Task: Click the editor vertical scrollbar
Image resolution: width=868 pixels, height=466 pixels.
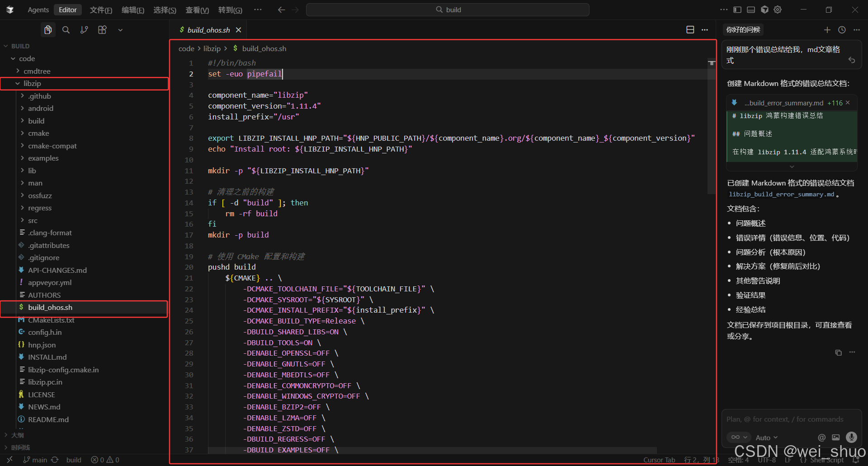Action: tap(712, 127)
